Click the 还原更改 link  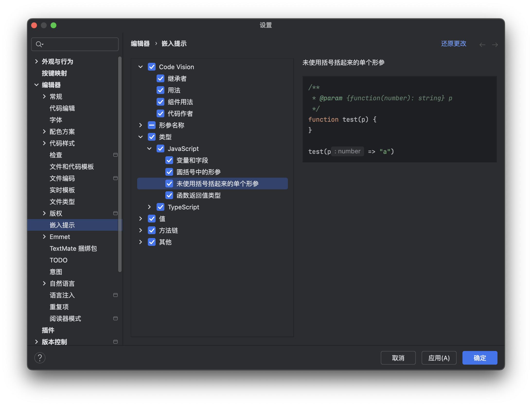click(x=453, y=44)
